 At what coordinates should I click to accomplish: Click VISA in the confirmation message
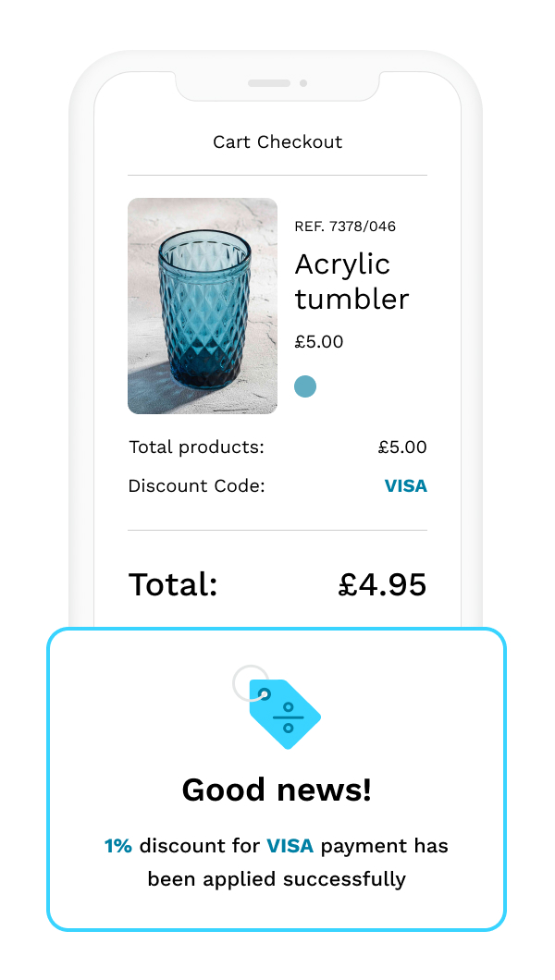289,845
